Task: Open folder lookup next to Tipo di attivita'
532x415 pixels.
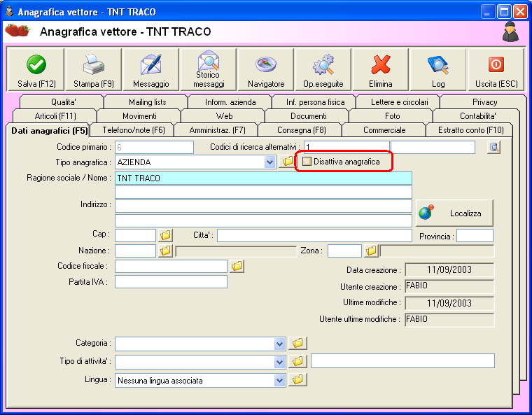Action: click(297, 361)
